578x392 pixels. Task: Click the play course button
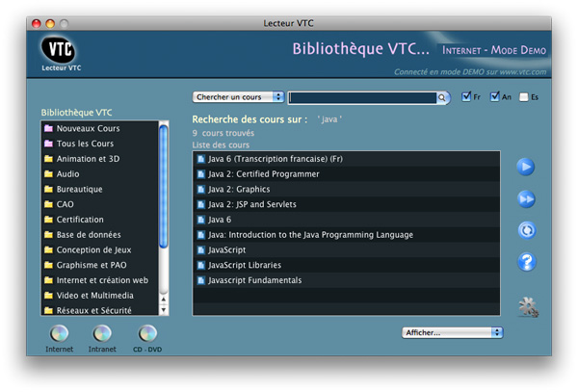click(525, 168)
